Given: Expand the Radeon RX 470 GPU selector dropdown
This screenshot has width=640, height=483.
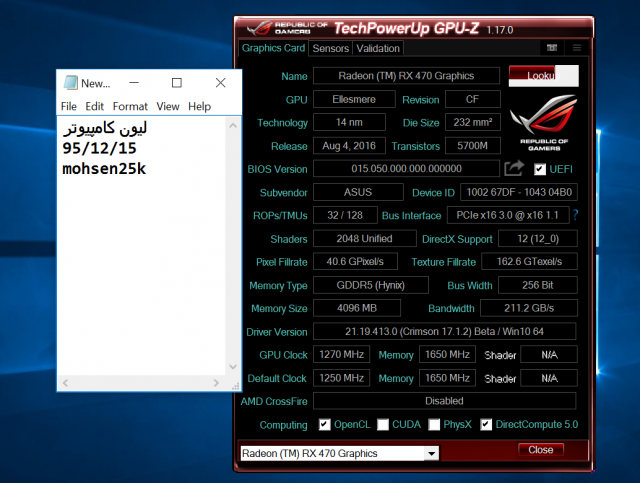Looking at the screenshot, I should tap(431, 453).
